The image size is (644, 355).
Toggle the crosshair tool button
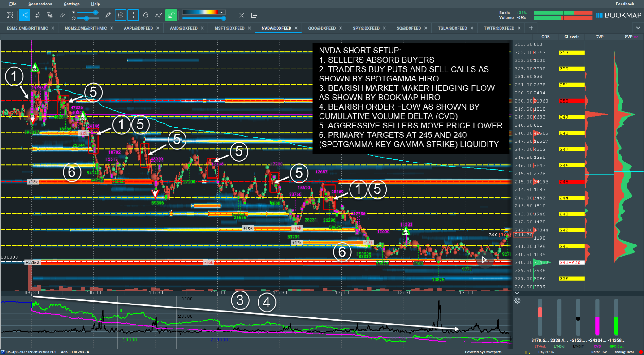click(x=133, y=15)
